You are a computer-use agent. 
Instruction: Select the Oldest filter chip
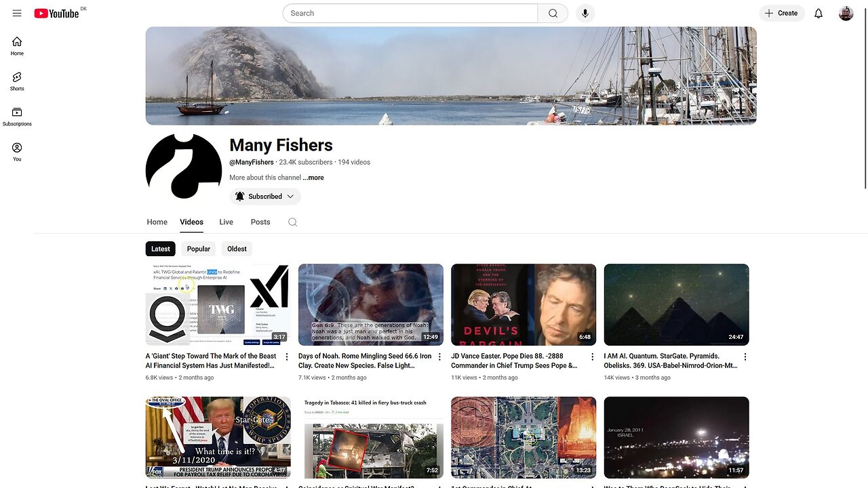pos(237,249)
